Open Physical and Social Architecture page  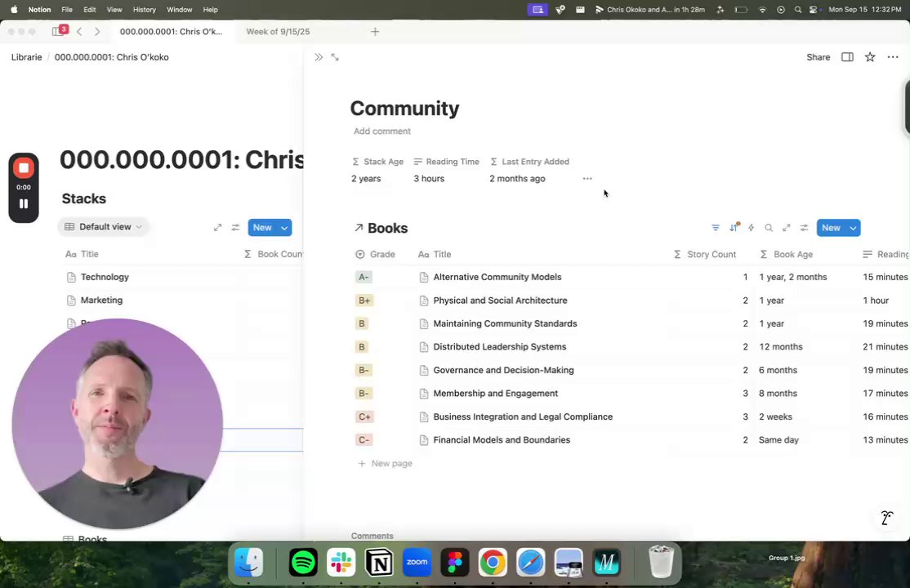click(500, 300)
